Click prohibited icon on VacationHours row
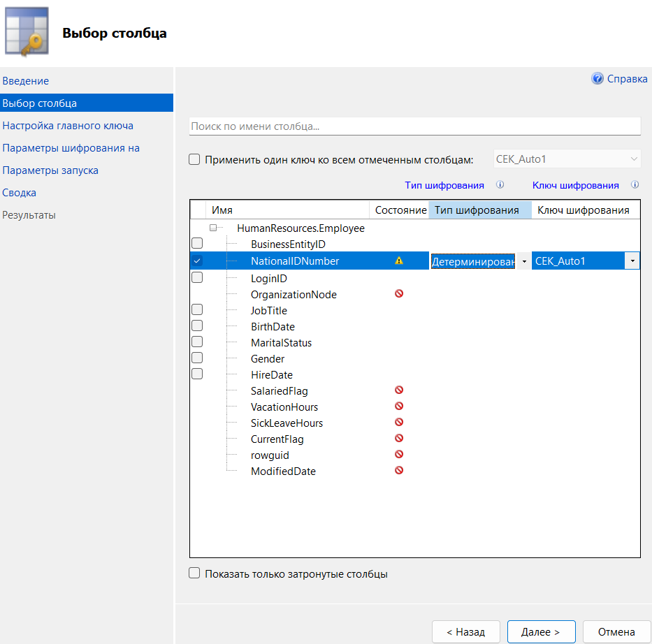The image size is (652, 644). click(x=399, y=407)
